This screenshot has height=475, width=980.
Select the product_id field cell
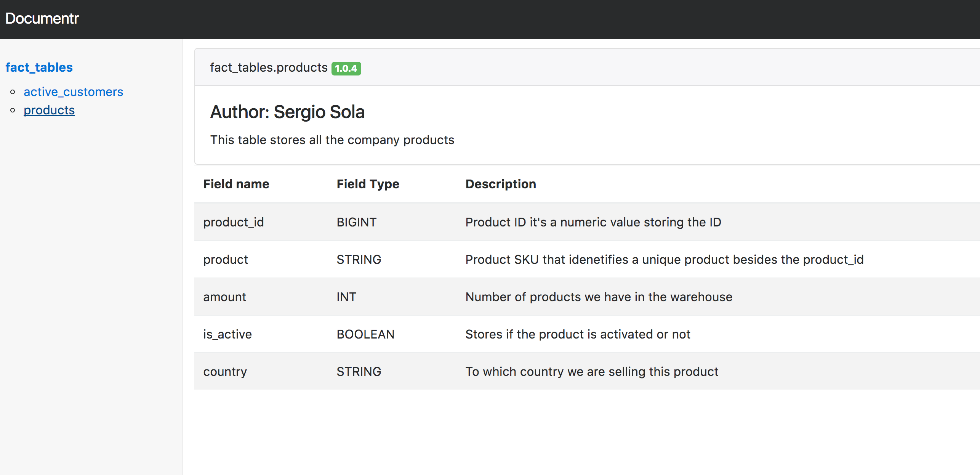coord(234,222)
